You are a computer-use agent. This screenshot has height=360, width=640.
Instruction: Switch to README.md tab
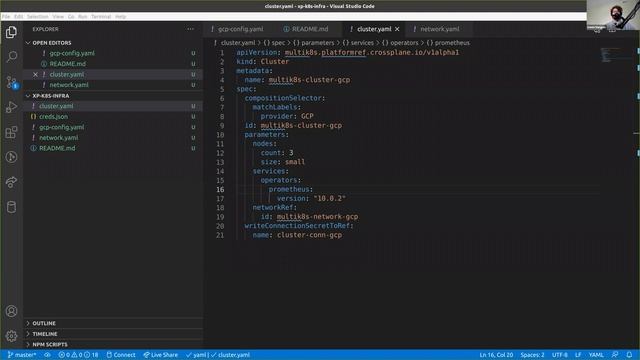click(310, 29)
